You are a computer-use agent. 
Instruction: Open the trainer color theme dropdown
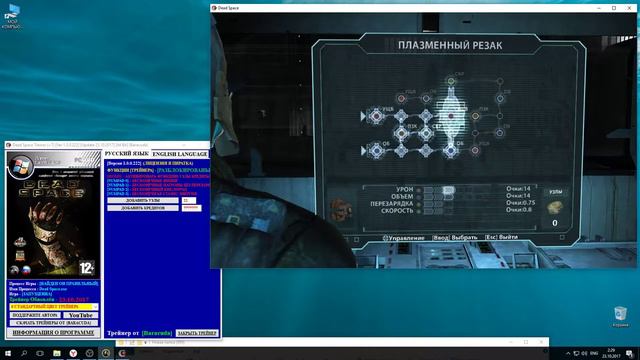pyautogui.click(x=54, y=307)
